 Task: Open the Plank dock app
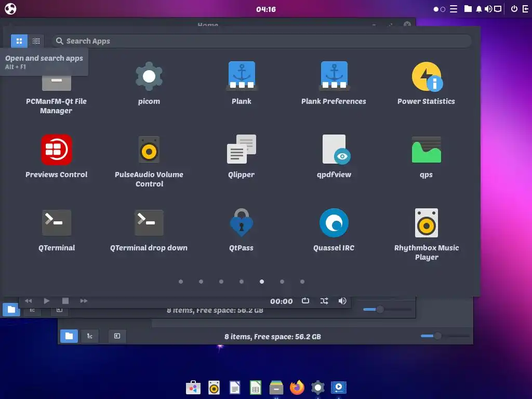coord(241,84)
